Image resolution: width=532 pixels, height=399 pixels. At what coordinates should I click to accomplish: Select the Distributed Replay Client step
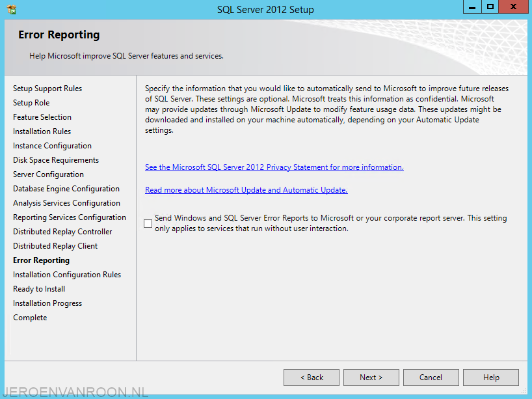click(x=55, y=246)
